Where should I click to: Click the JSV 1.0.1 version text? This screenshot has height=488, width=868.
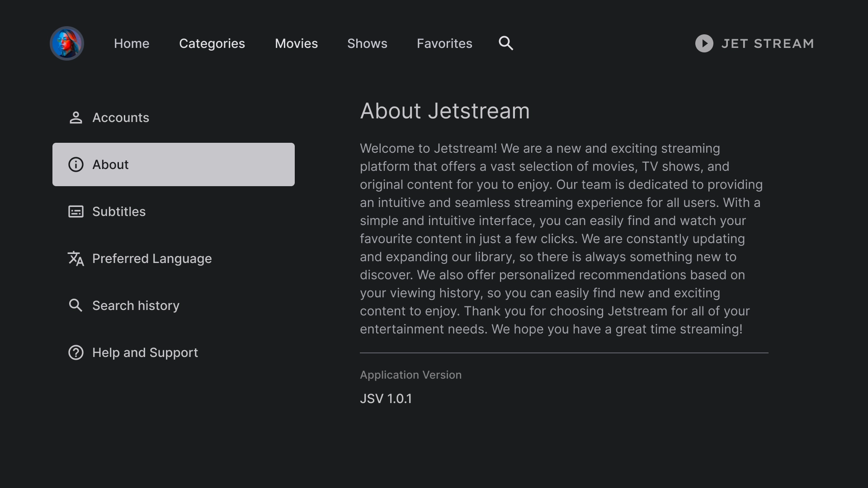point(386,399)
